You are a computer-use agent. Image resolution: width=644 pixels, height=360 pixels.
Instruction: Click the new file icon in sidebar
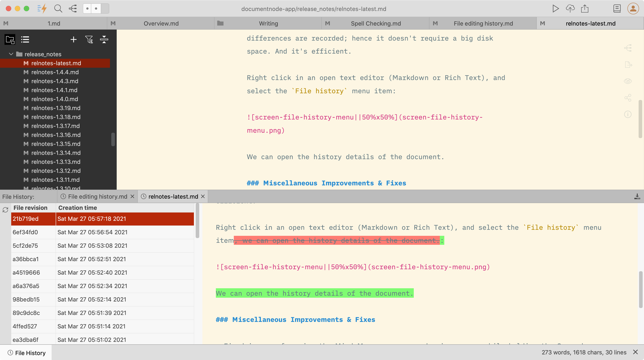tap(73, 39)
